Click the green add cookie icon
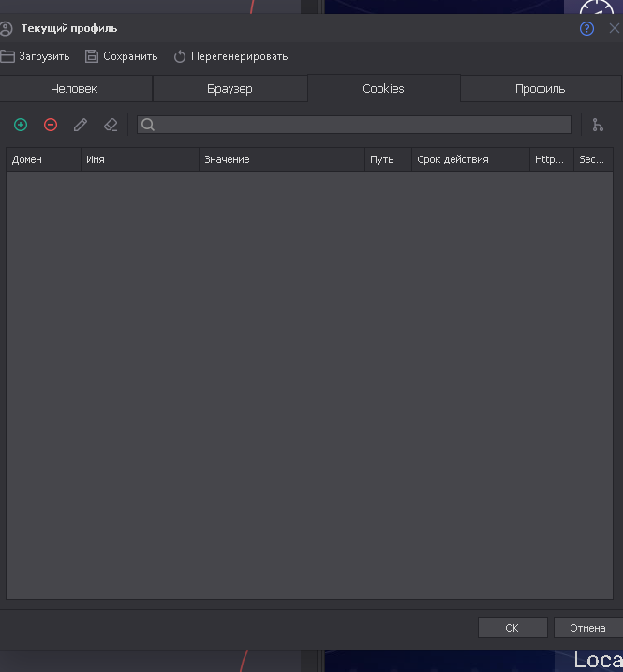 [21, 125]
